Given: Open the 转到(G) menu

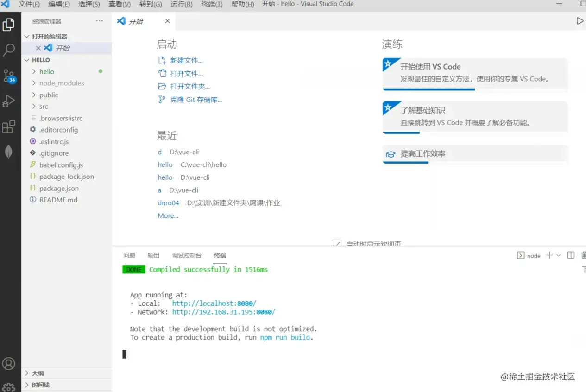Looking at the screenshot, I should click(x=151, y=4).
